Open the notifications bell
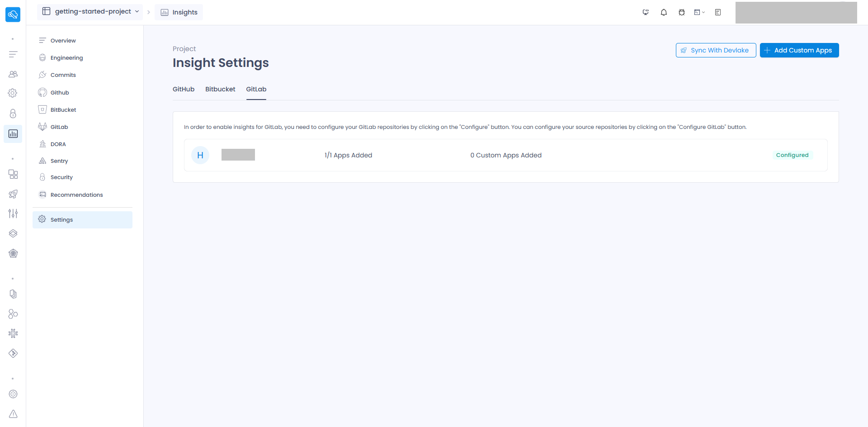Viewport: 868px width, 427px height. tap(664, 12)
